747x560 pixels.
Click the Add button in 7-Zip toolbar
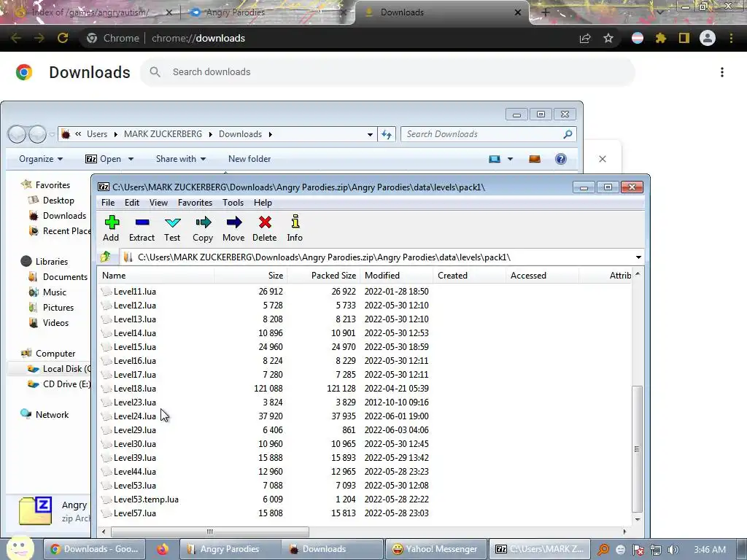point(111,228)
